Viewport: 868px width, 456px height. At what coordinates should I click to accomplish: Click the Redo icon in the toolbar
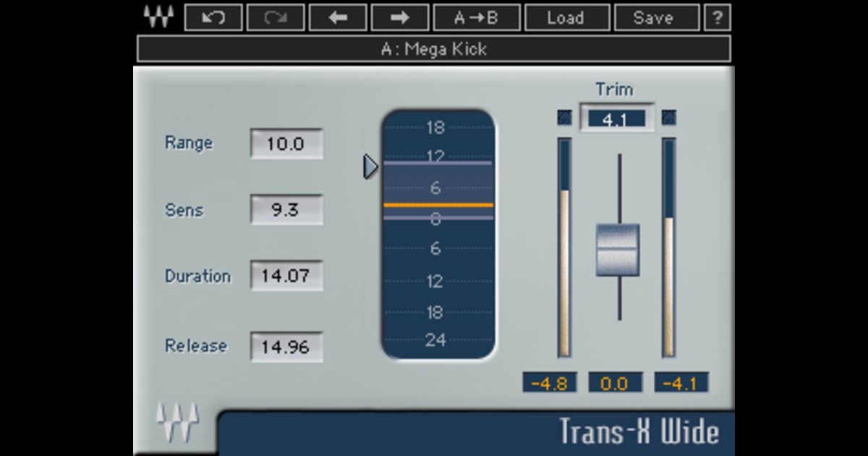275,17
